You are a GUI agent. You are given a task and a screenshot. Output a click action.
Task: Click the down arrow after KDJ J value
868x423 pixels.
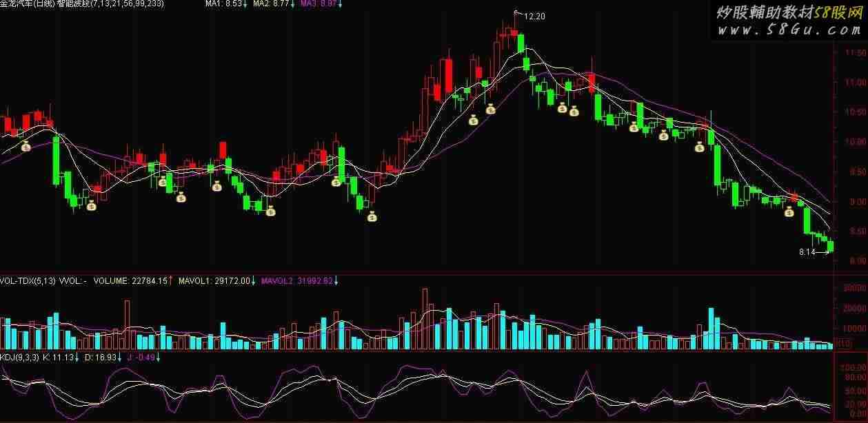point(157,358)
